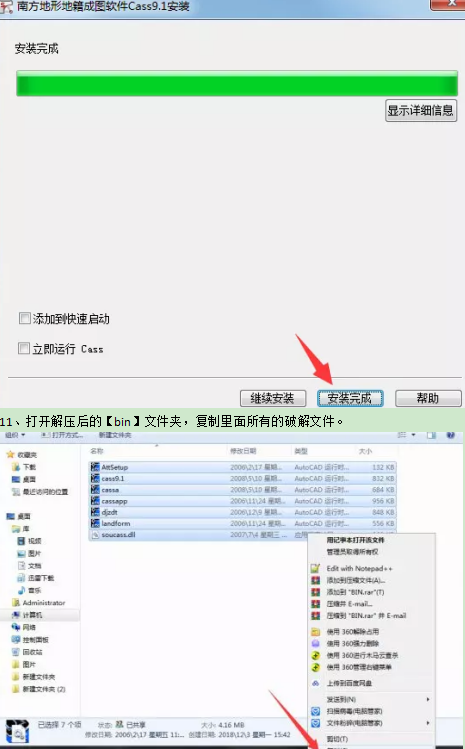465x749 pixels.
Task: Click the 添加到 "BIN.rar"(T) archive icon
Action: click(x=315, y=592)
